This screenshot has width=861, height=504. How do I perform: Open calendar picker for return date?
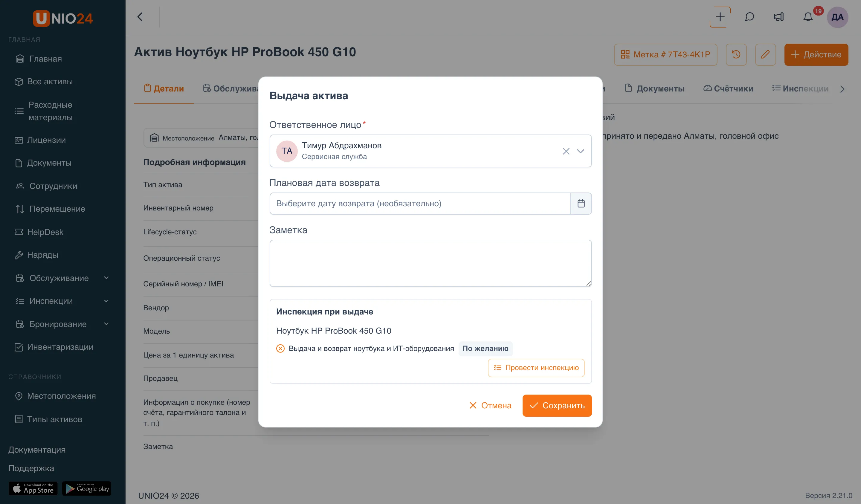click(581, 204)
